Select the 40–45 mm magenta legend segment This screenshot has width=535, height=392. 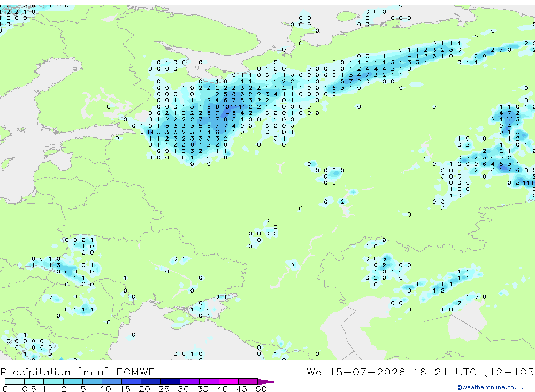coord(228,381)
